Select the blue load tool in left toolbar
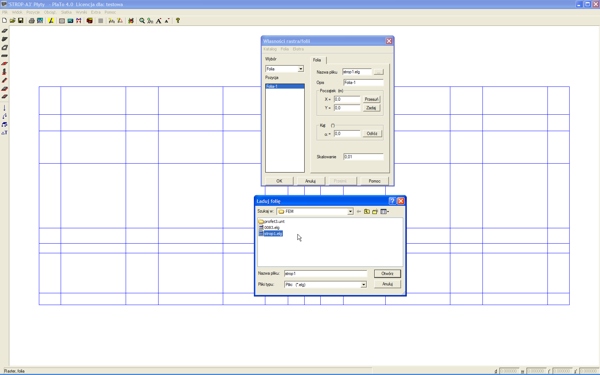The width and height of the screenshot is (600, 375). pos(5,124)
